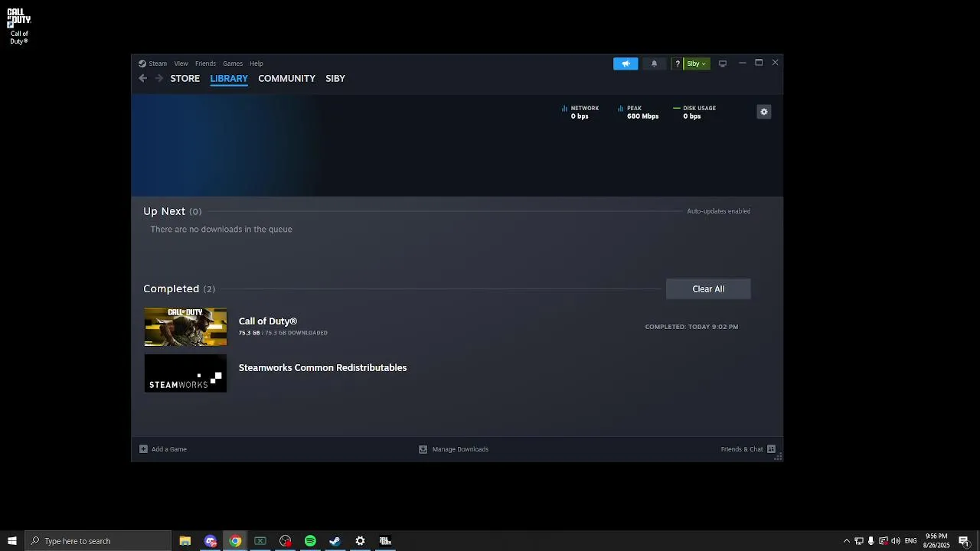
Task: Go forward using the right arrow
Action: pyautogui.click(x=158, y=78)
